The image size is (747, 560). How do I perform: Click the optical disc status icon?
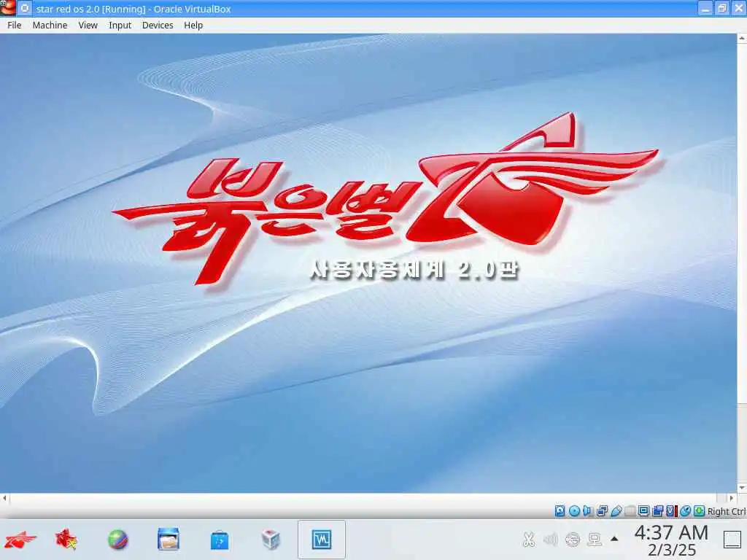(575, 511)
